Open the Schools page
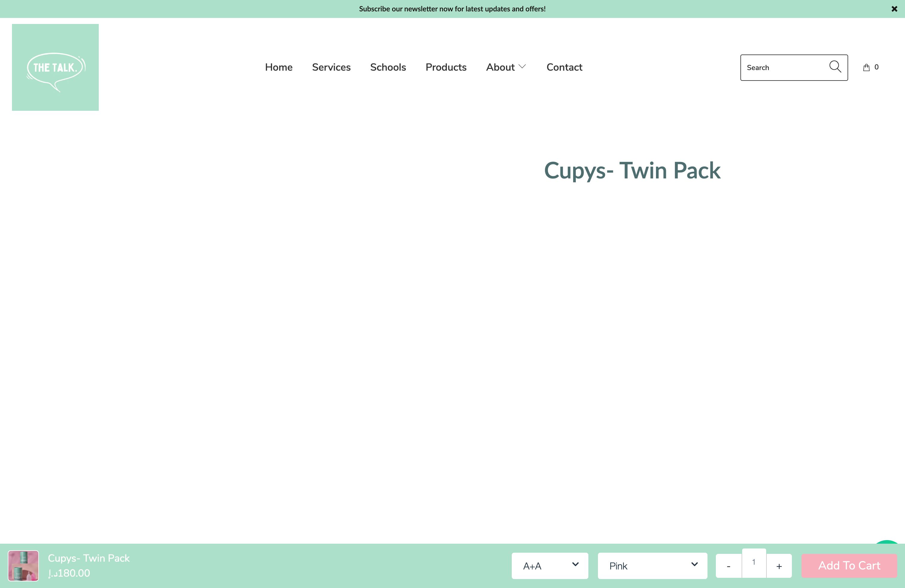905x588 pixels. [388, 67]
